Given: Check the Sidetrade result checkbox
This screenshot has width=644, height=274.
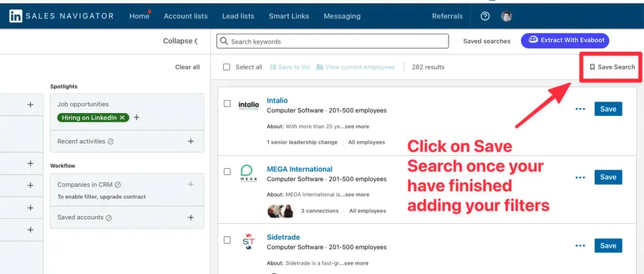Looking at the screenshot, I should click(x=227, y=240).
